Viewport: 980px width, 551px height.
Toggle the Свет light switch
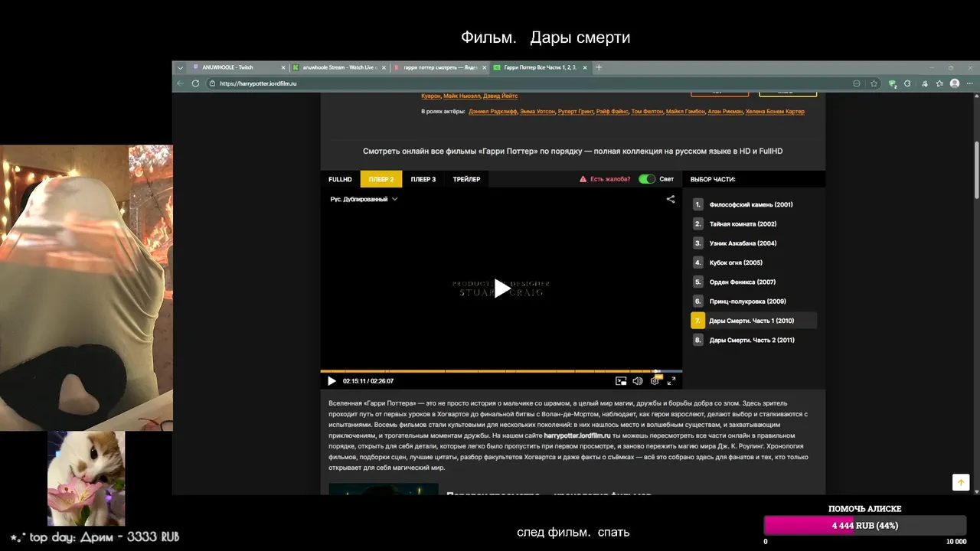647,179
